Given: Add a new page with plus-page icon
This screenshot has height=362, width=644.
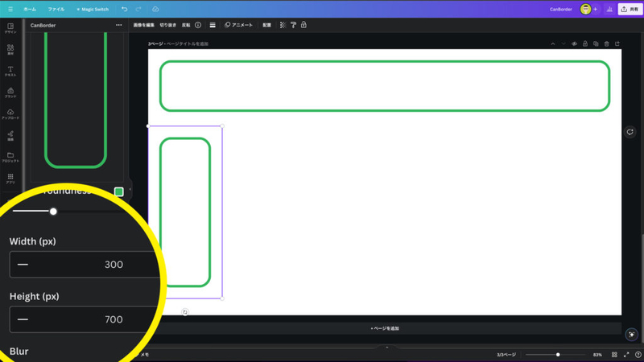Looking at the screenshot, I should point(617,43).
